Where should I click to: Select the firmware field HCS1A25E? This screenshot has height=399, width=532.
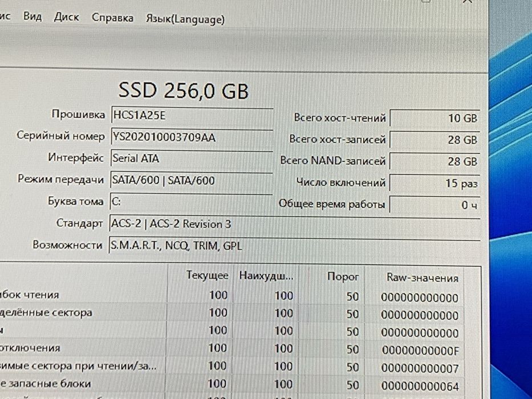[x=192, y=116]
